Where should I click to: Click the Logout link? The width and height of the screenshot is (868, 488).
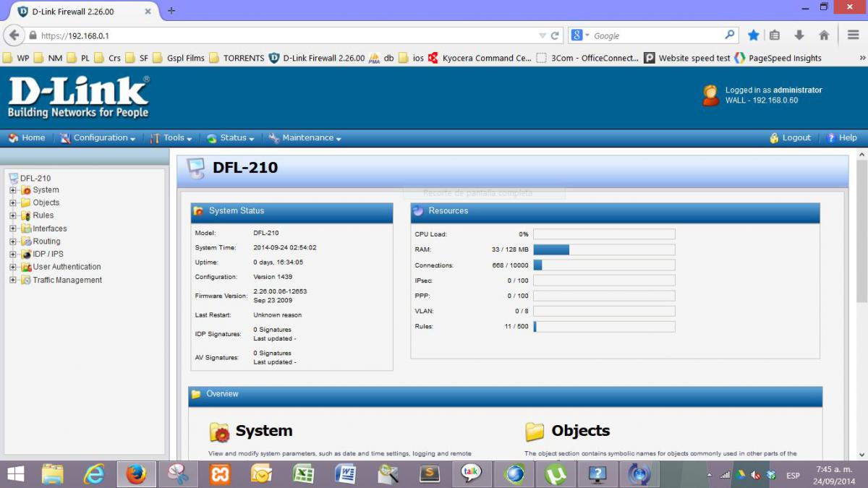click(790, 138)
